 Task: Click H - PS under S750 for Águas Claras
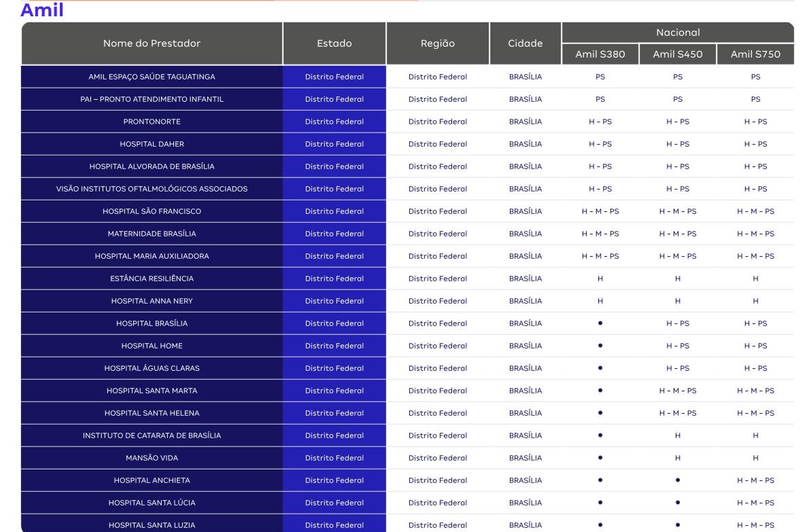pyautogui.click(x=755, y=368)
